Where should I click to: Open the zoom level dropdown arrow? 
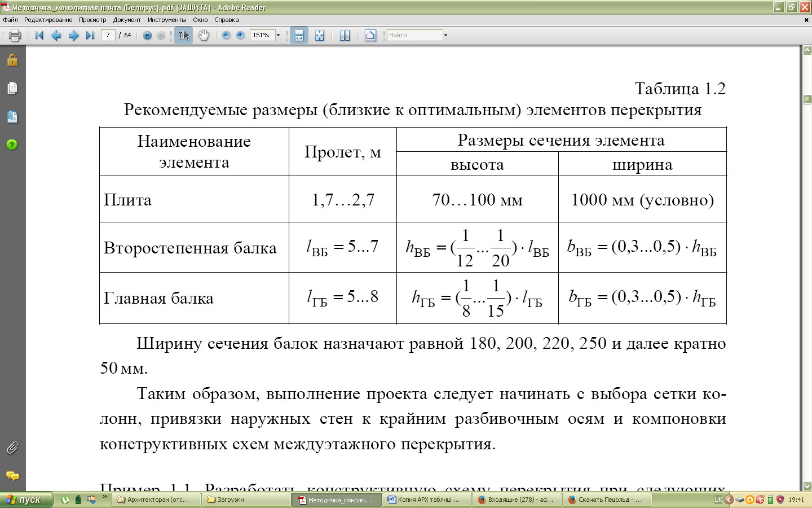point(278,35)
